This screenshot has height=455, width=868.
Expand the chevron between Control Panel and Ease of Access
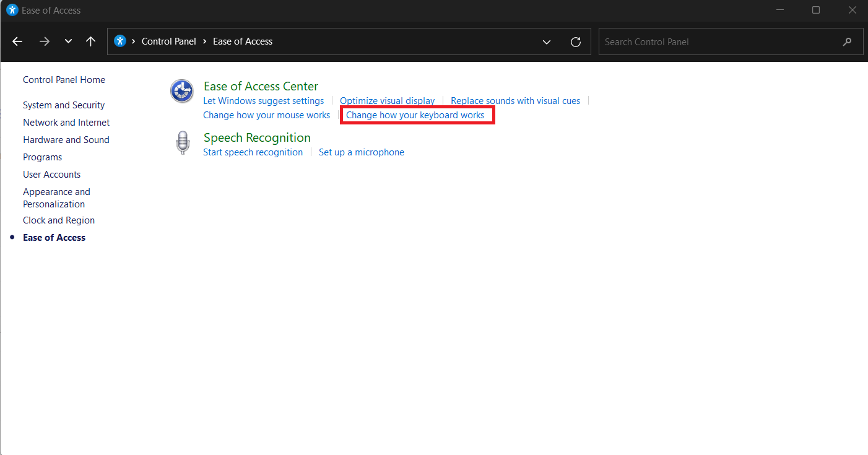(205, 41)
